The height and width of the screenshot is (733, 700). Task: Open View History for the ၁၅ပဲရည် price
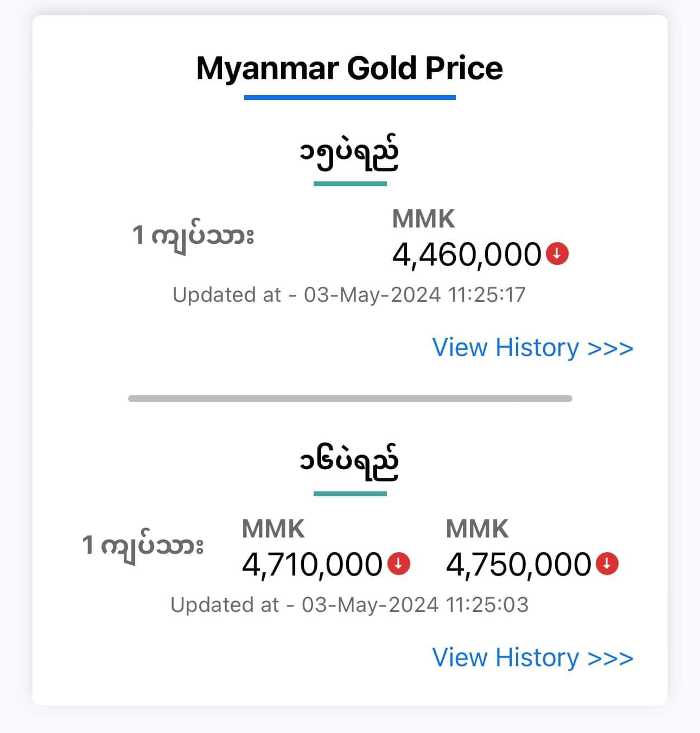[x=532, y=347]
